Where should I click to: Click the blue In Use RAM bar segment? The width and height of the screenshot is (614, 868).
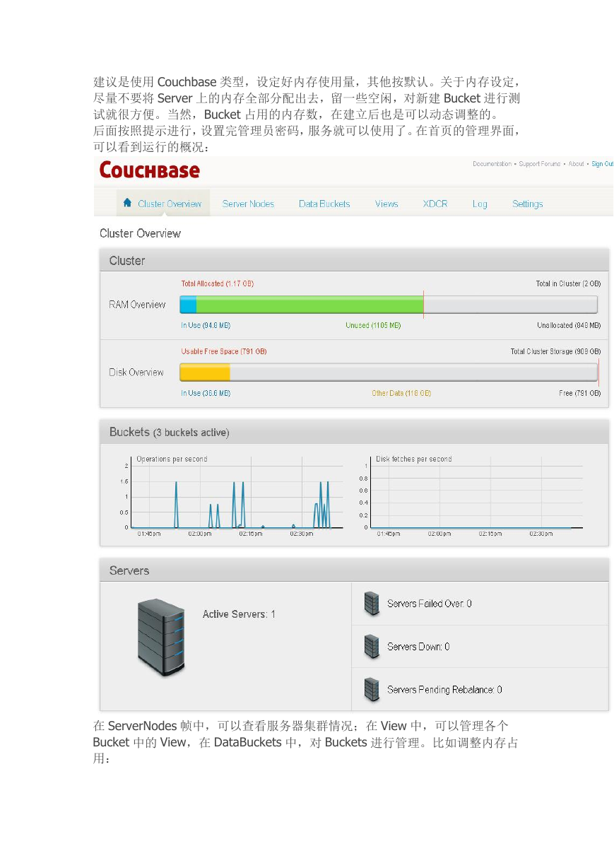(x=188, y=305)
